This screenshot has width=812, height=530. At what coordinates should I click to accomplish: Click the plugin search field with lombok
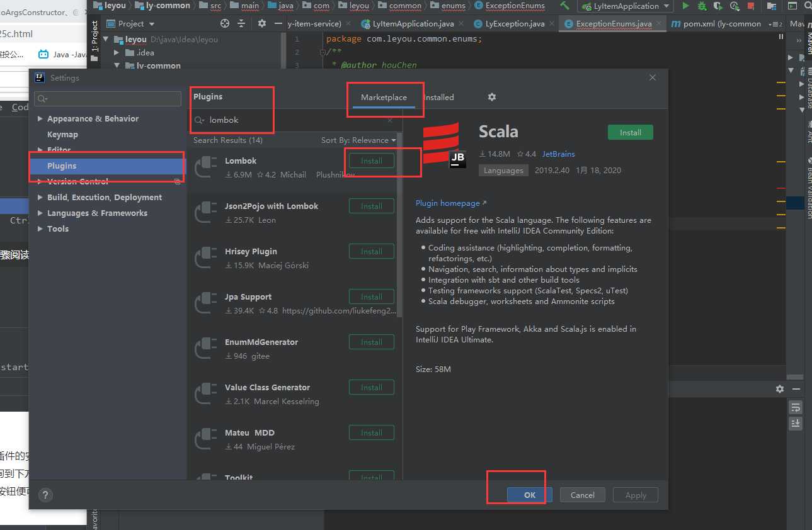coord(295,120)
